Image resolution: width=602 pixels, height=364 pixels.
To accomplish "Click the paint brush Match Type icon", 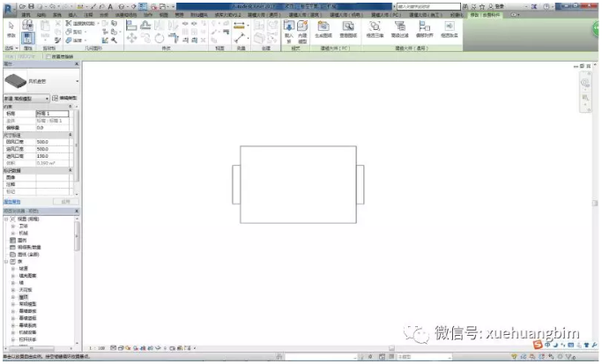I will tap(57, 40).
